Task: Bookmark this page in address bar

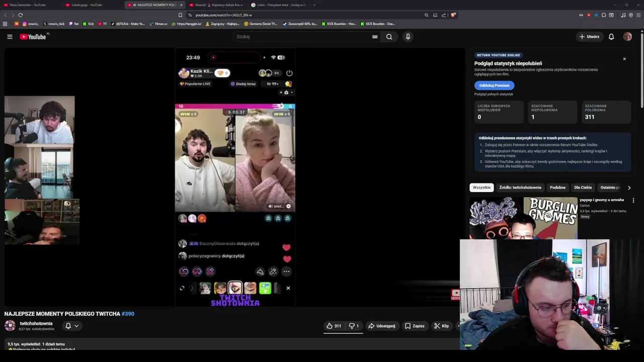Action: [180, 15]
